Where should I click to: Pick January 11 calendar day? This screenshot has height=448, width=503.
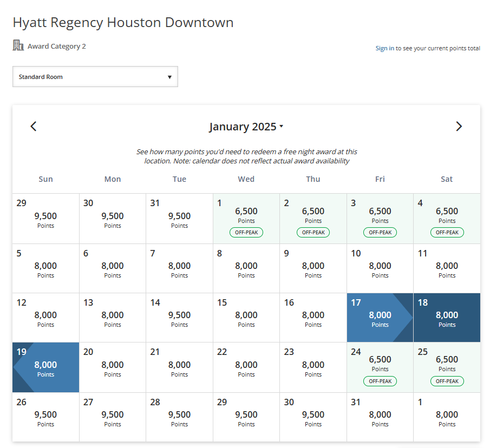coord(447,268)
